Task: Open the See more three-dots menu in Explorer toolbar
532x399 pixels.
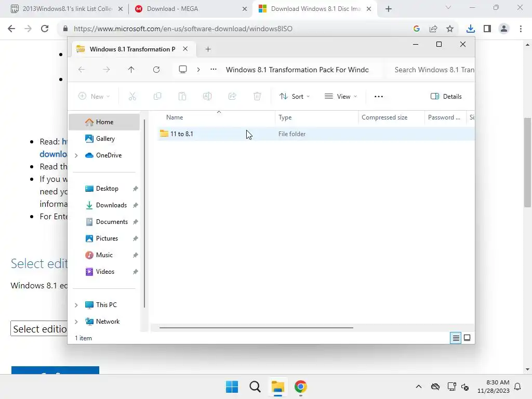Action: coord(379,97)
